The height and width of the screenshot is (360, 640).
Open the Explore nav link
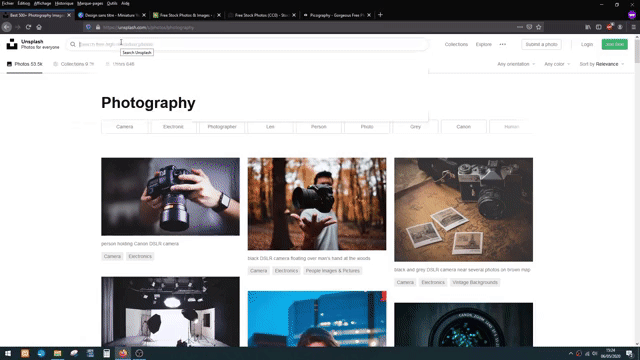point(483,44)
